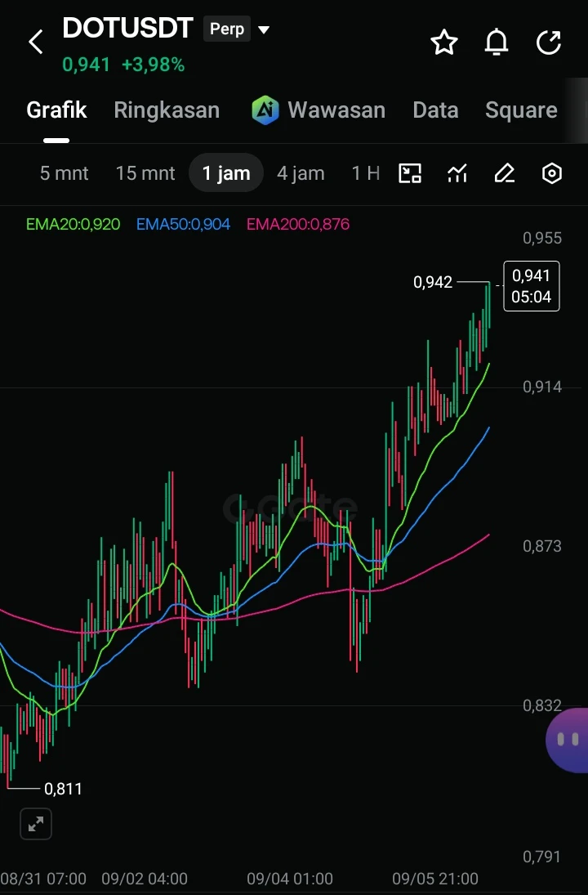Tap the EMA20:0,920 indicator label
Screen dimensions: 588x895
point(73,224)
